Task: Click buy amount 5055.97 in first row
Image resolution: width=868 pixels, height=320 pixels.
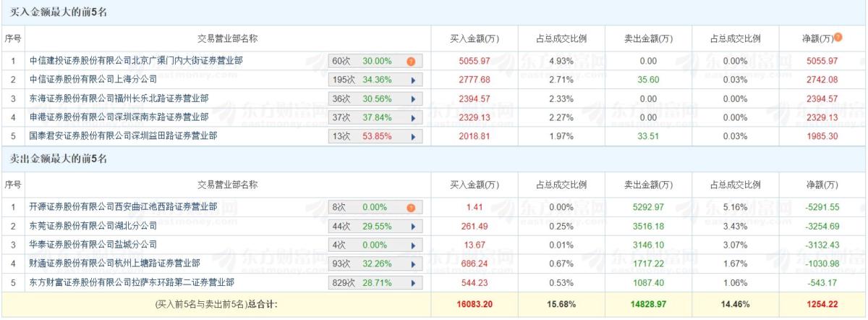Action: click(x=475, y=61)
